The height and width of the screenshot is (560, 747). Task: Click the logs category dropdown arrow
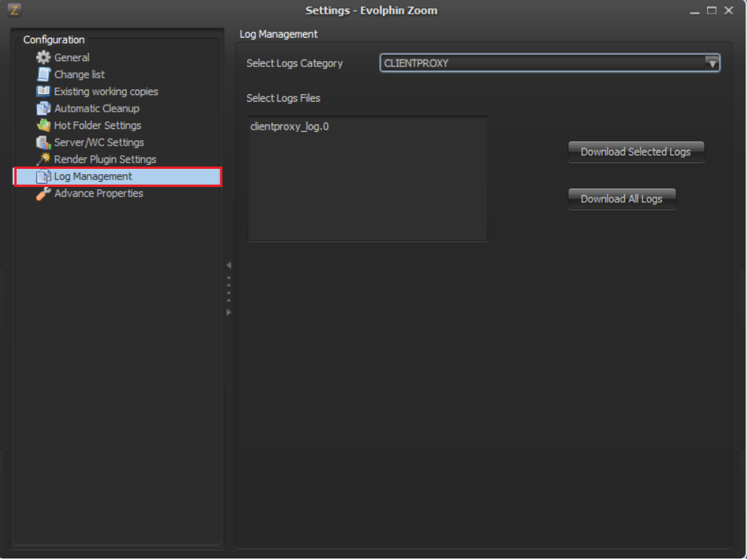(x=712, y=63)
